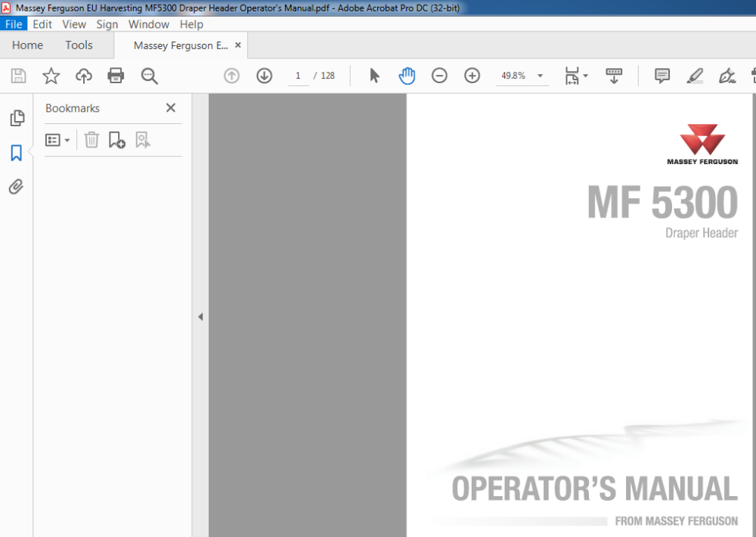
Task: Open the scrolling mode (read mode) icon
Action: [x=614, y=76]
